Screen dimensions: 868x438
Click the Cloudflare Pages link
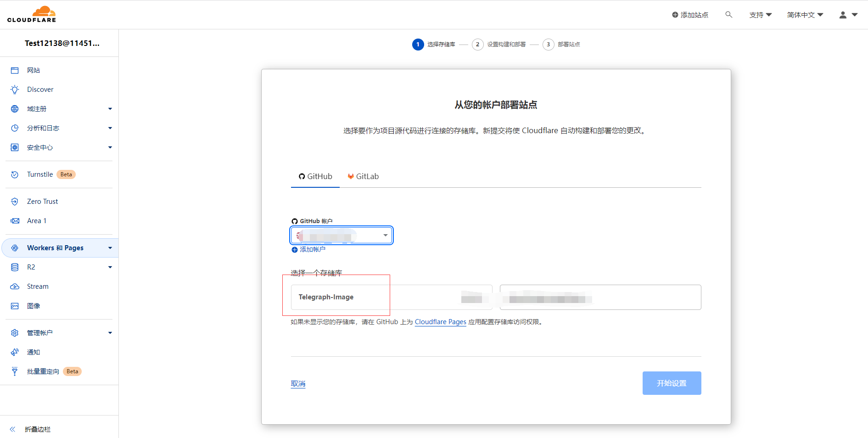[x=440, y=322]
